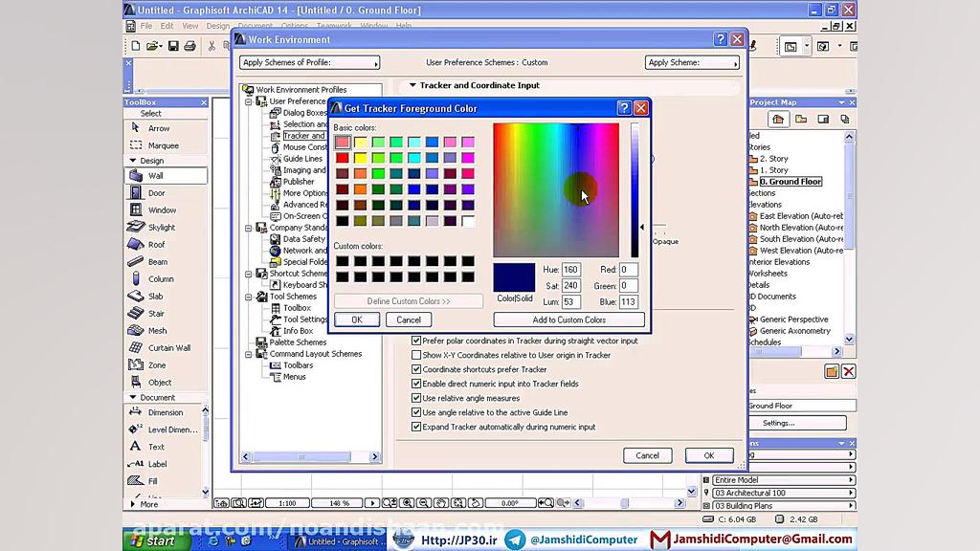The image size is (980, 551).
Task: Click OK in Work Environment dialog
Action: tap(709, 455)
